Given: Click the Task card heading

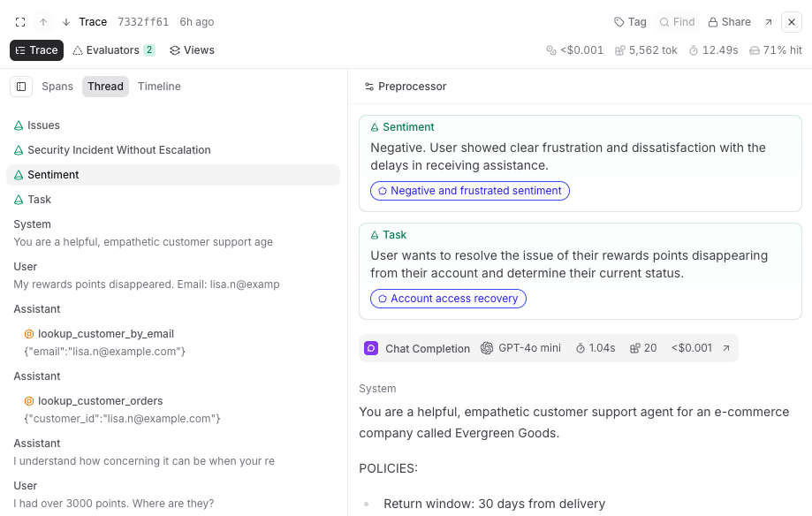Looking at the screenshot, I should [389, 235].
